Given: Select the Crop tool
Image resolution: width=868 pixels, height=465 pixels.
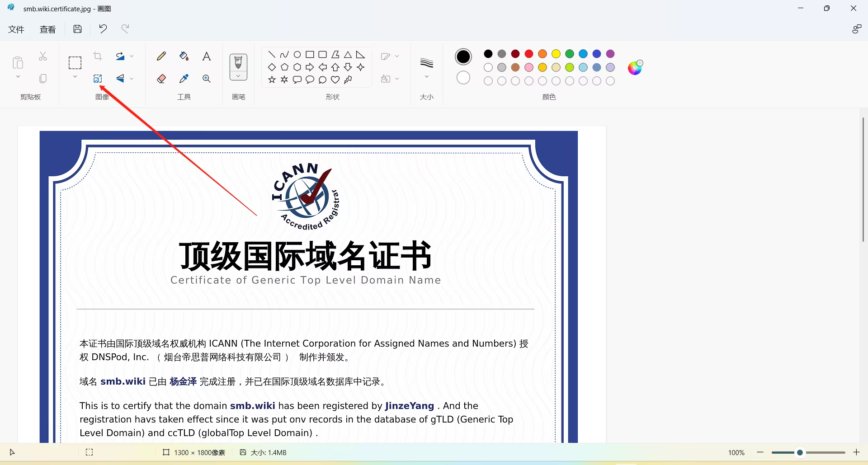Looking at the screenshot, I should coord(98,56).
